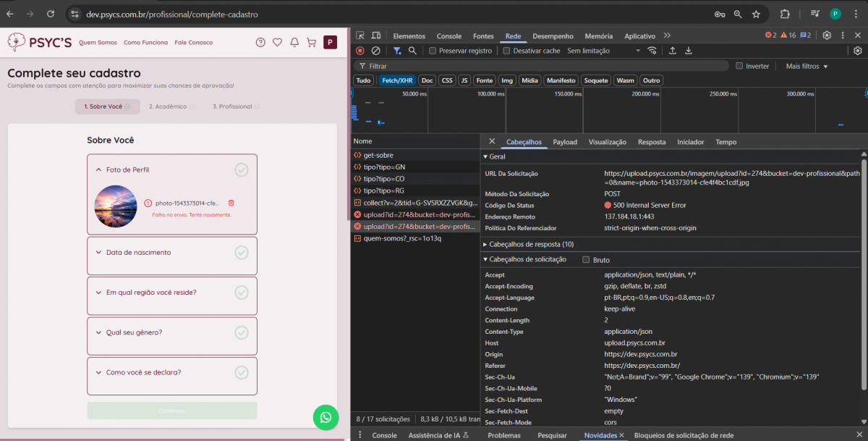The width and height of the screenshot is (868, 441).
Task: Check the Desativar cache option
Action: click(507, 51)
